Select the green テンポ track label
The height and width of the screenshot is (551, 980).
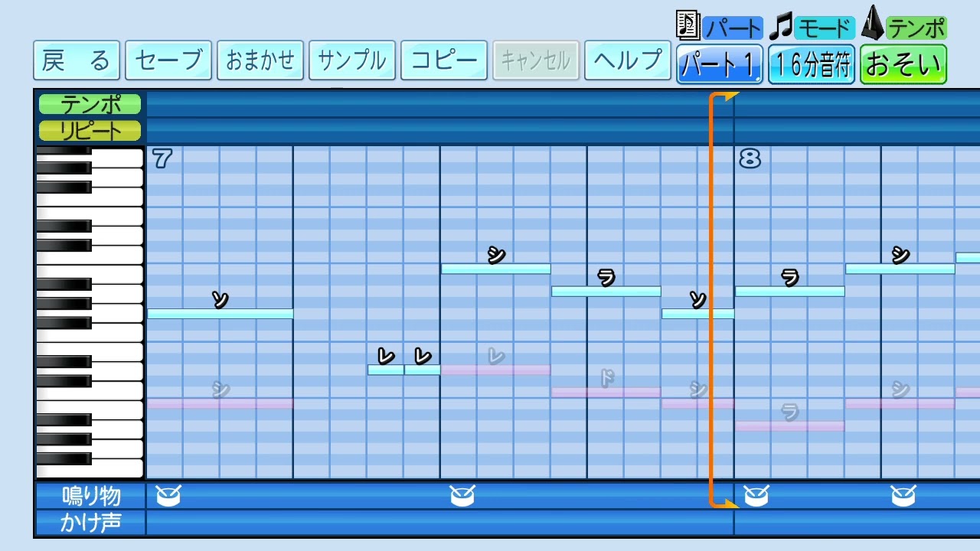pyautogui.click(x=90, y=103)
